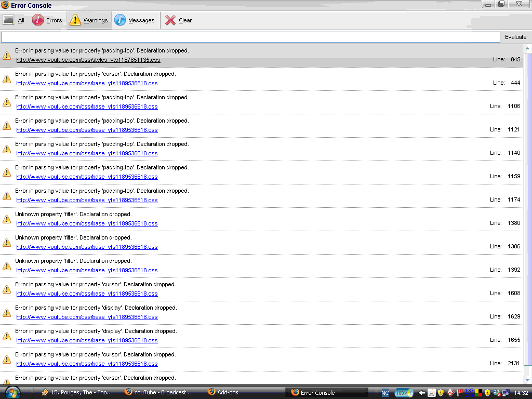Click warning icon of Line 2131 entry

pos(7,360)
